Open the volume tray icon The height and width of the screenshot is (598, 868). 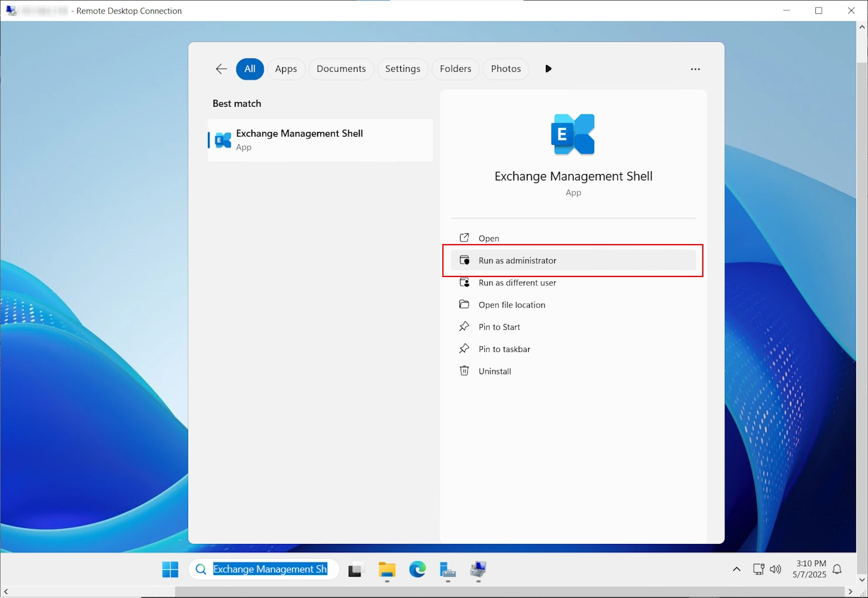coord(775,569)
